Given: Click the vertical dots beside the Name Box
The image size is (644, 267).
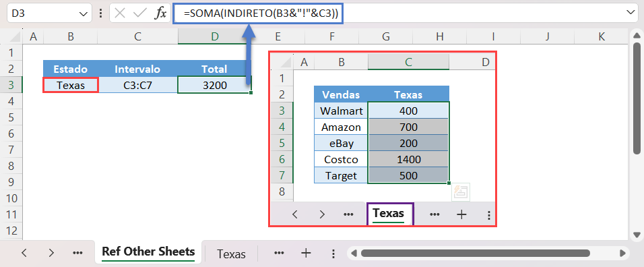Looking at the screenshot, I should pyautogui.click(x=100, y=13).
